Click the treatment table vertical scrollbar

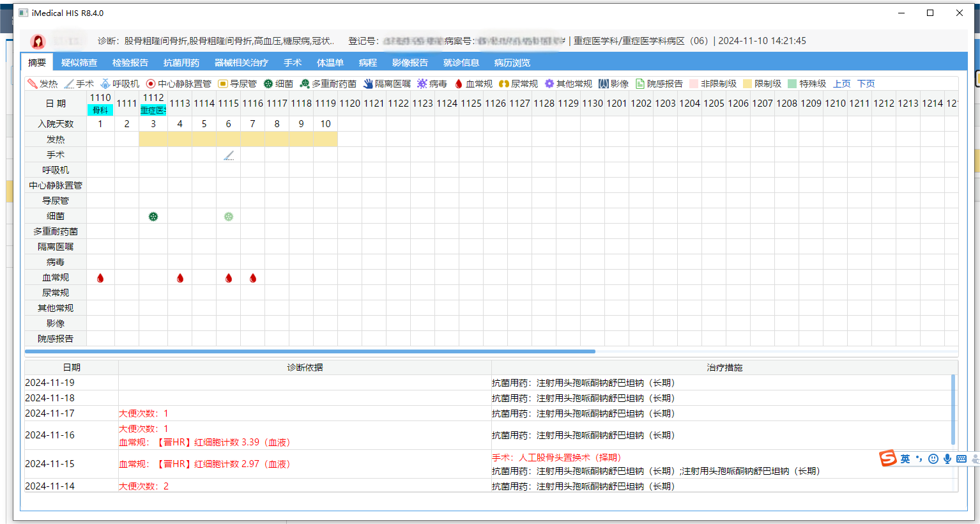pyautogui.click(x=954, y=409)
